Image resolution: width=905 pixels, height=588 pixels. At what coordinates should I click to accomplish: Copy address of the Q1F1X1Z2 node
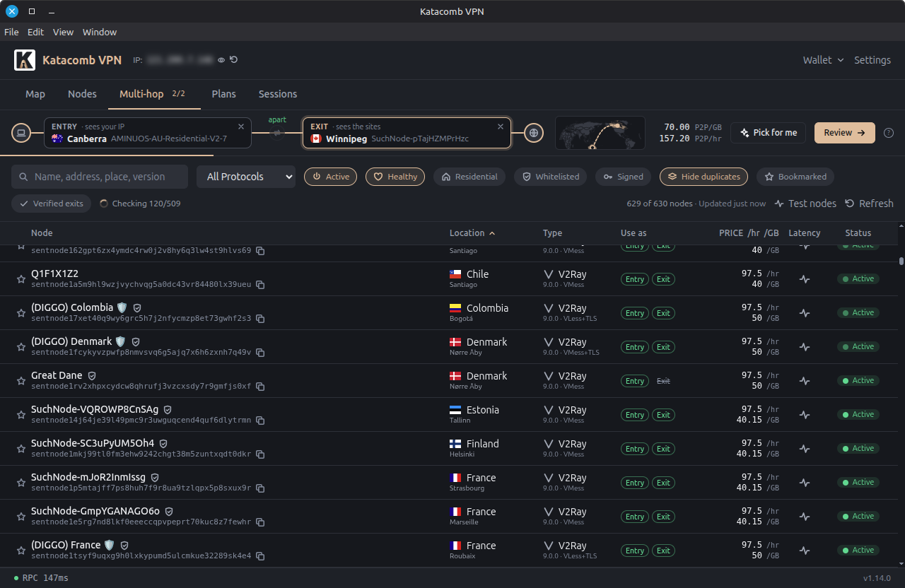point(260,285)
